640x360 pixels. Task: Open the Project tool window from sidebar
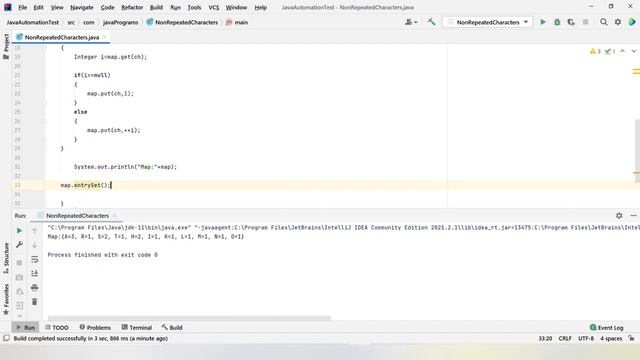[6, 46]
